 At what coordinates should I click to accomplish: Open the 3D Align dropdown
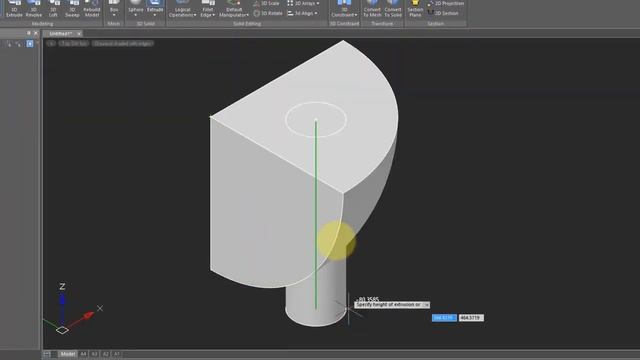coord(302,13)
